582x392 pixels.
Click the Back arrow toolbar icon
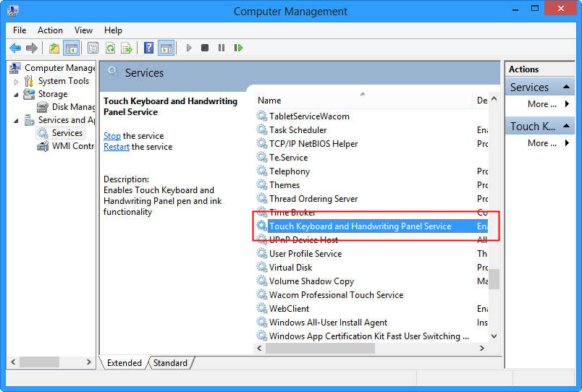15,48
